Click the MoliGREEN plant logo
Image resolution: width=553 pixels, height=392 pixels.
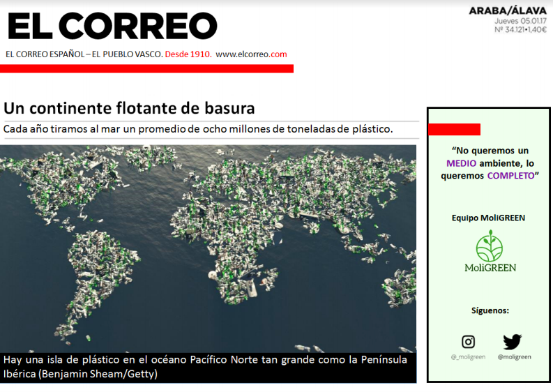490,246
